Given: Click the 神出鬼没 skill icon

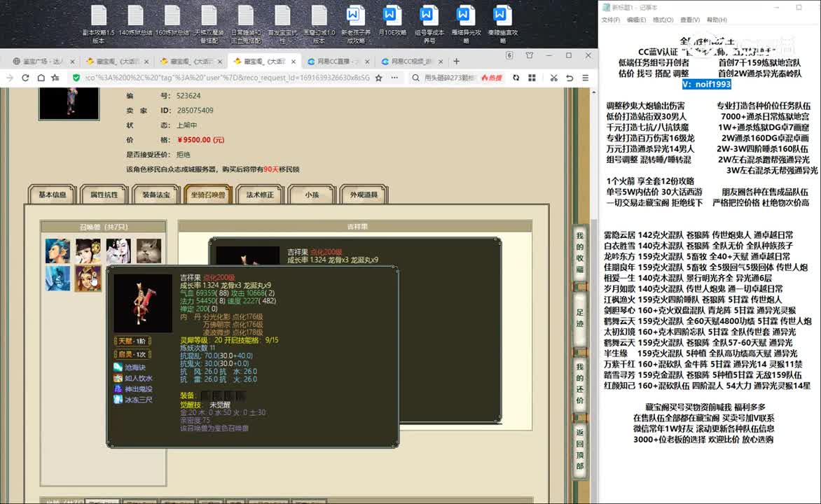Looking at the screenshot, I should pos(118,389).
